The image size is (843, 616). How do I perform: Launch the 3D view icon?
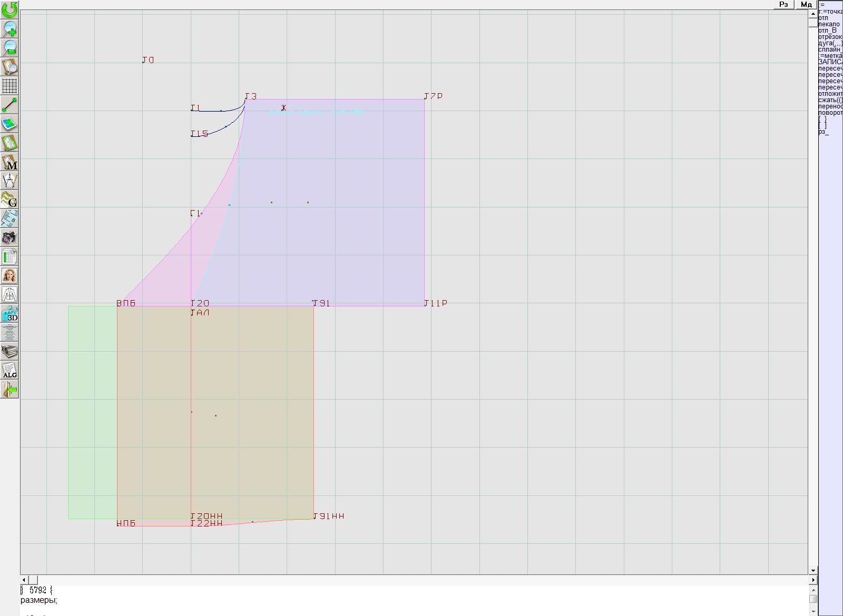9,314
